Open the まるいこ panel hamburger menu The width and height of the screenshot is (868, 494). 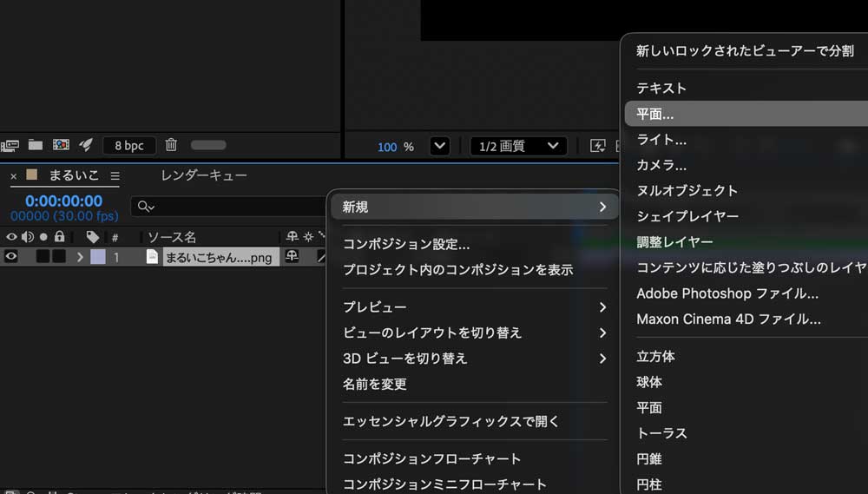(x=115, y=176)
